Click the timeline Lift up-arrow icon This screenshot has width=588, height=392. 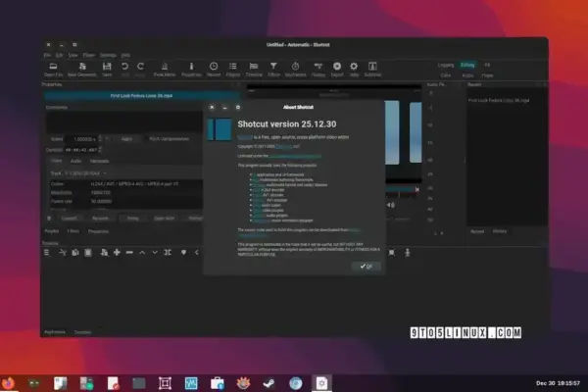(142, 253)
